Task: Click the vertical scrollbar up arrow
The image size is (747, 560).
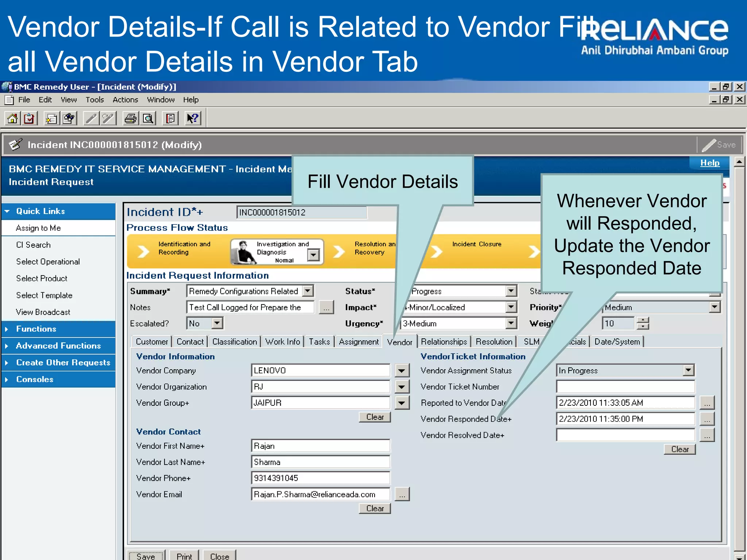Action: pyautogui.click(x=739, y=162)
